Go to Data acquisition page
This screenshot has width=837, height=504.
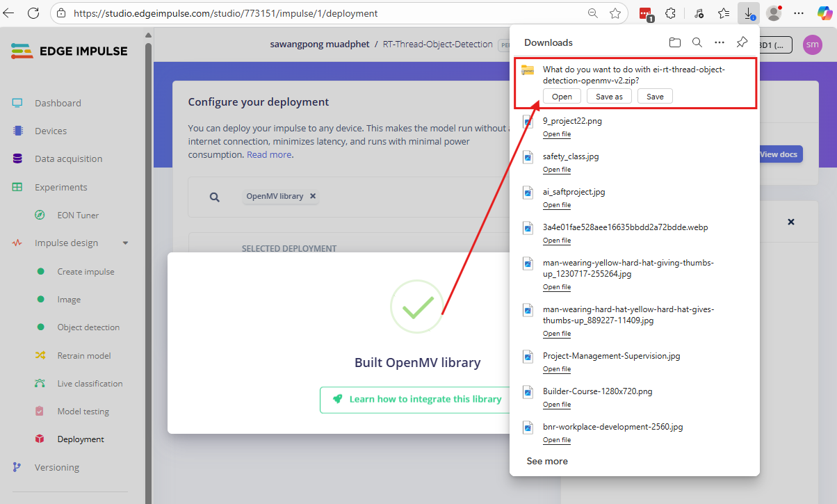[68, 158]
